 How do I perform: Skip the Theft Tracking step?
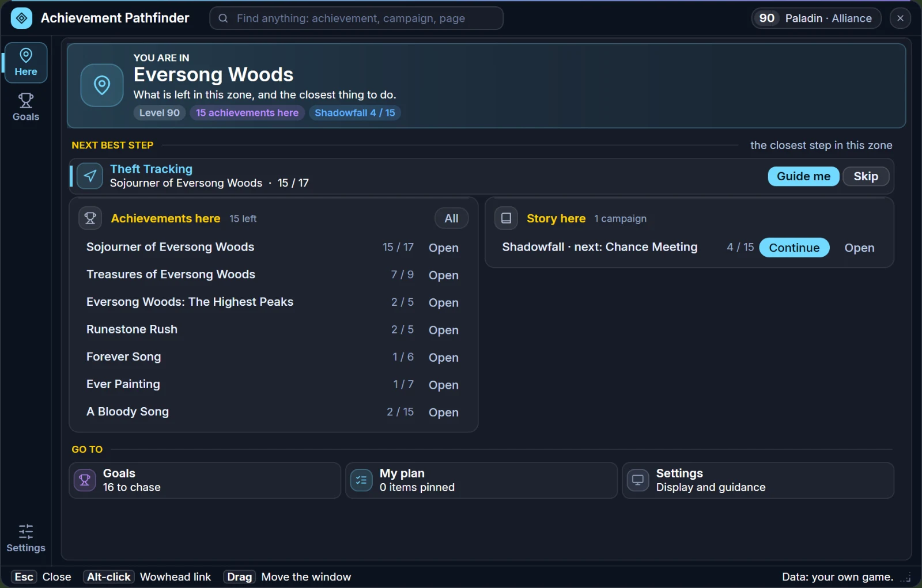(866, 176)
